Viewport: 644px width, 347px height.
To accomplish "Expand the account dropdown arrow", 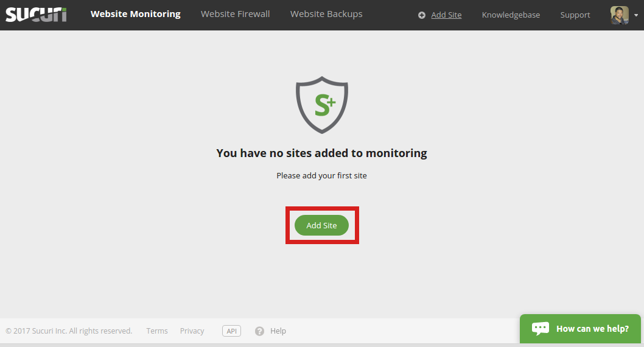I will tap(636, 16).
